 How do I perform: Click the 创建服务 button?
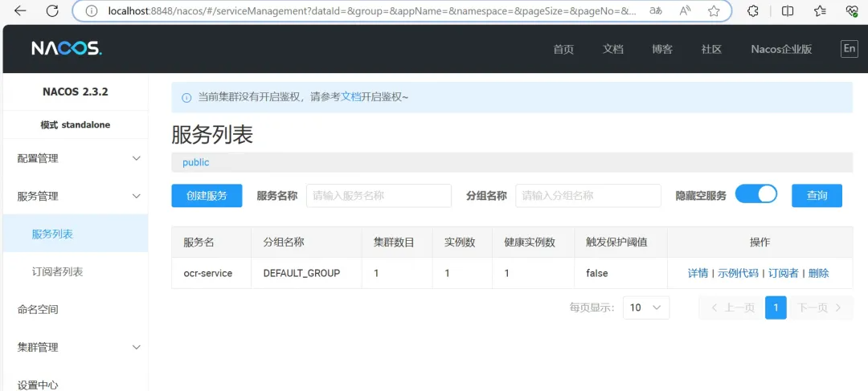coord(207,196)
